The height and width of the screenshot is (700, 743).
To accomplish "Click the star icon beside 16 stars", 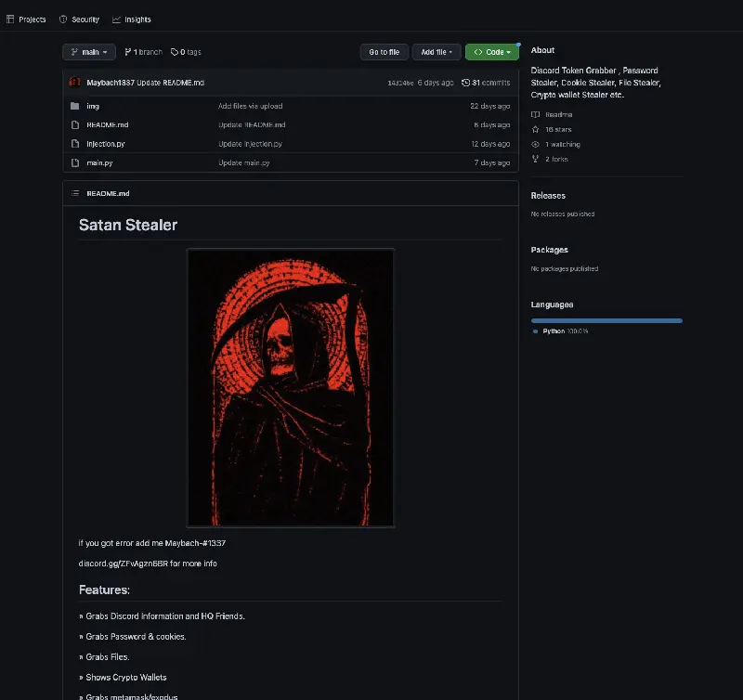I will 536,129.
